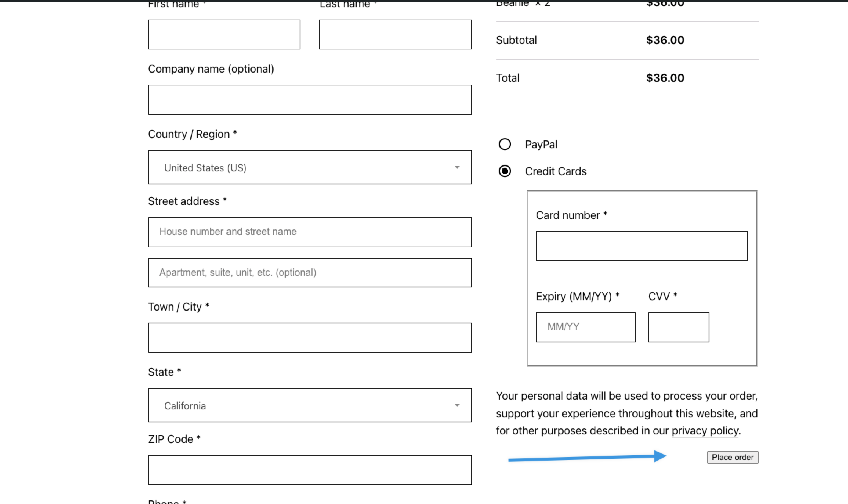This screenshot has height=504, width=848.
Task: Expand the United States (US) country selector
Action: click(x=310, y=167)
